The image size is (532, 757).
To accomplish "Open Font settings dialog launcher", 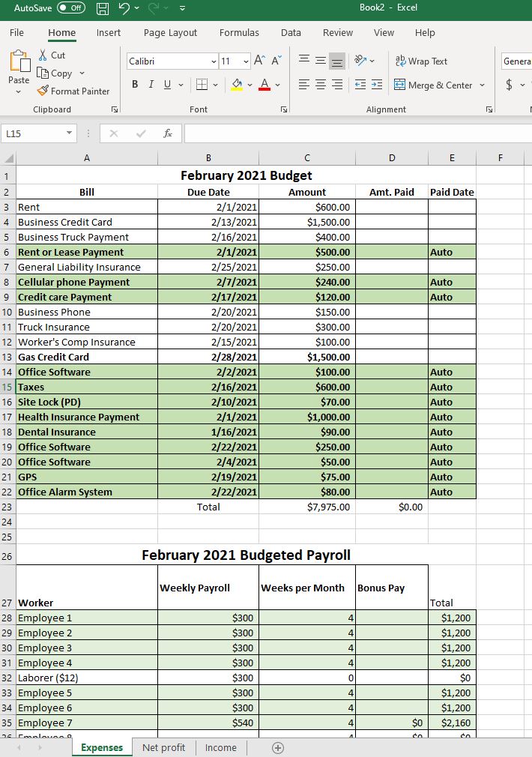I will 284,109.
